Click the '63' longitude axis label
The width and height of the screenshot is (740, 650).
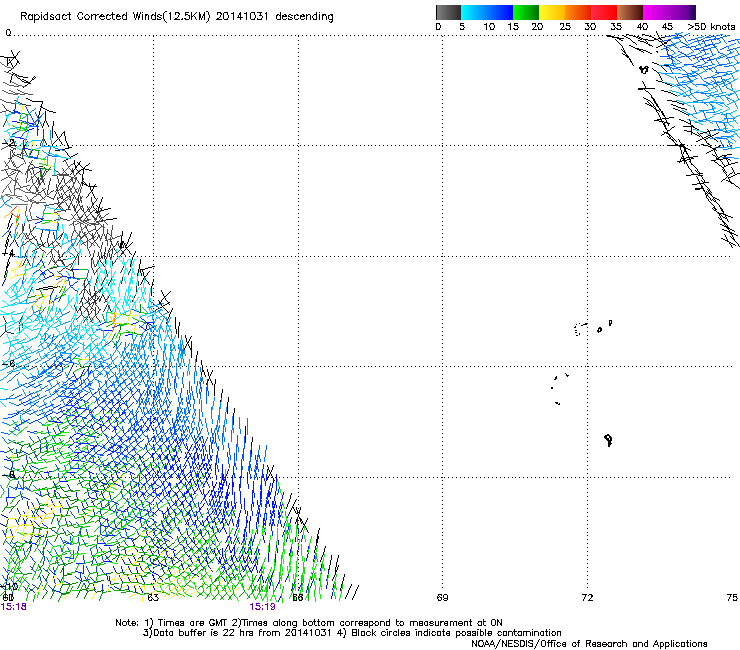153,598
